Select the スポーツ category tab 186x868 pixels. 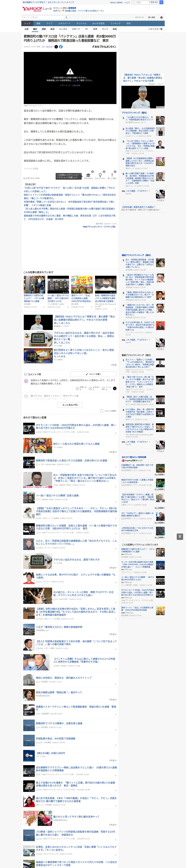click(76, 29)
